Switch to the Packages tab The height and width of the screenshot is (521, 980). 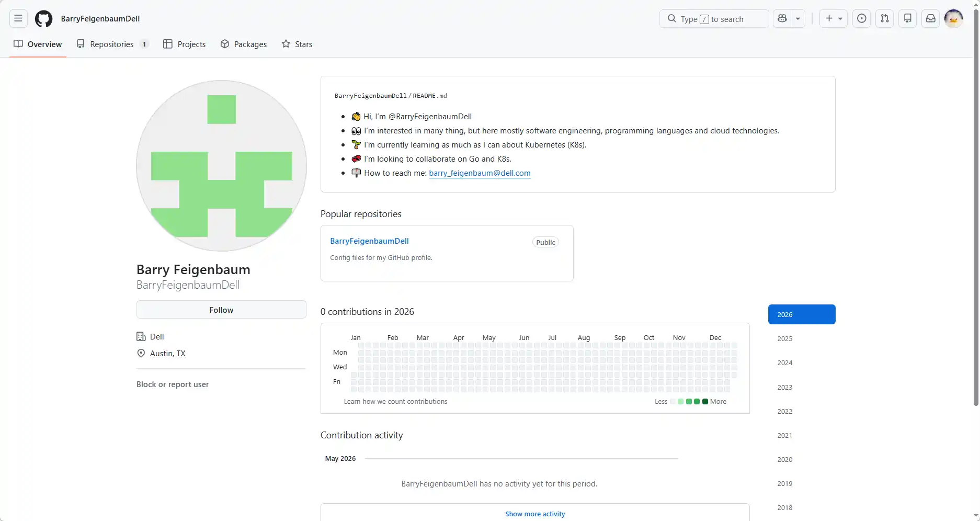244,44
